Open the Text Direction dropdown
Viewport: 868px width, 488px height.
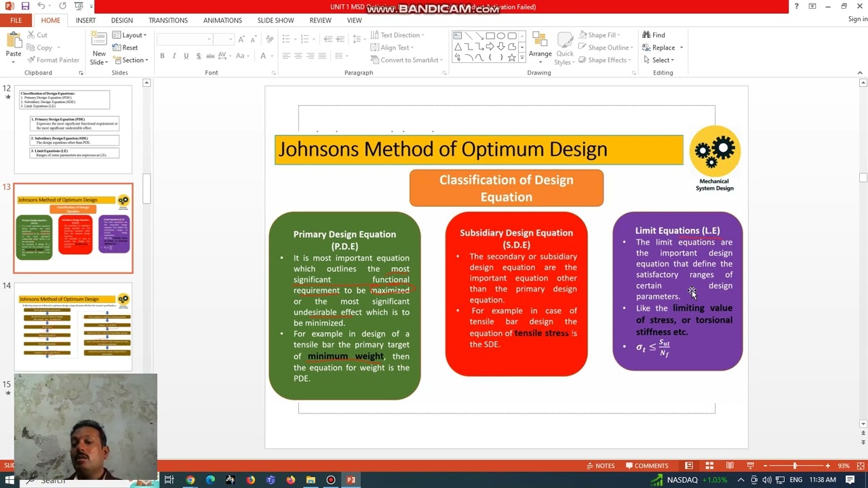click(x=397, y=35)
